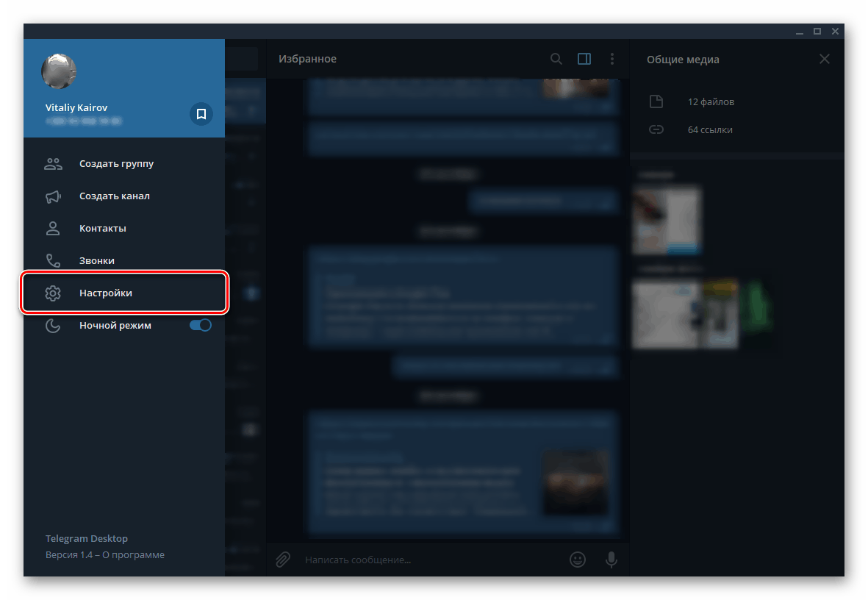Open first shared media thumbnail
868x600 pixels.
pos(667,220)
